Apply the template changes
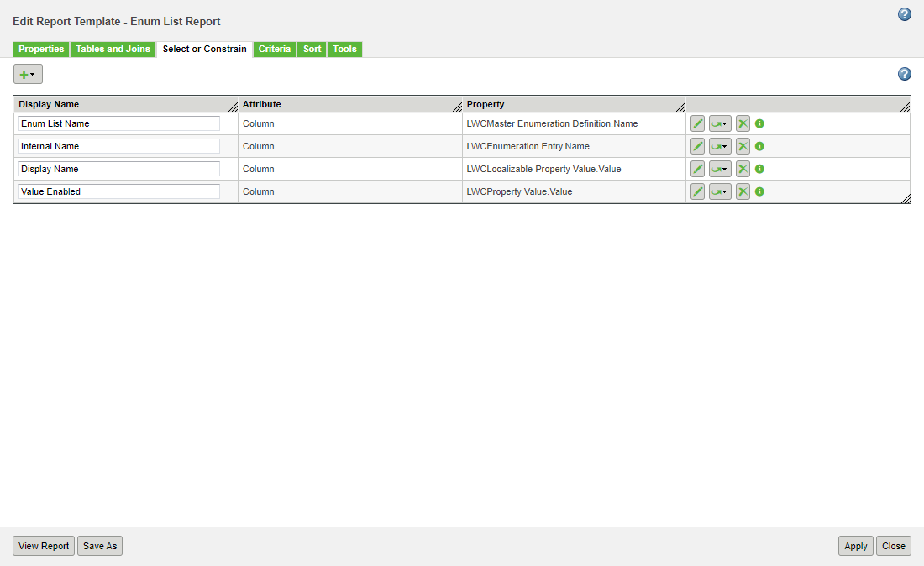The height and width of the screenshot is (566, 924). pos(855,545)
